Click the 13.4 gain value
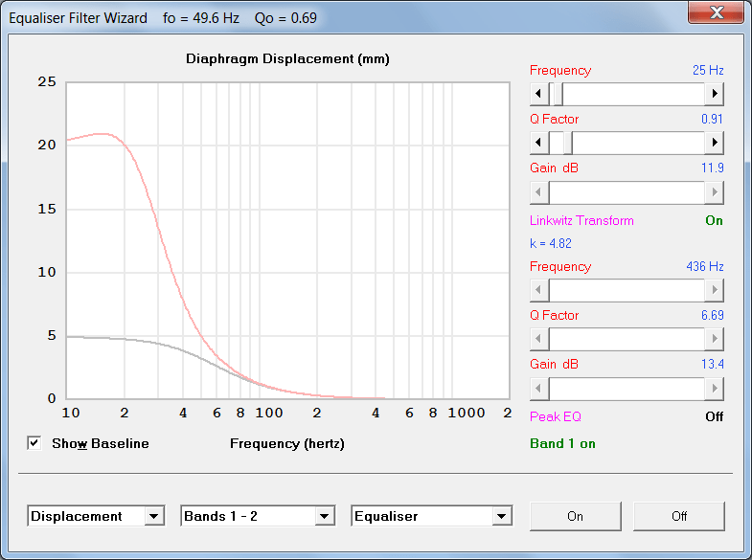Viewport: 752px width, 560px height. click(712, 364)
